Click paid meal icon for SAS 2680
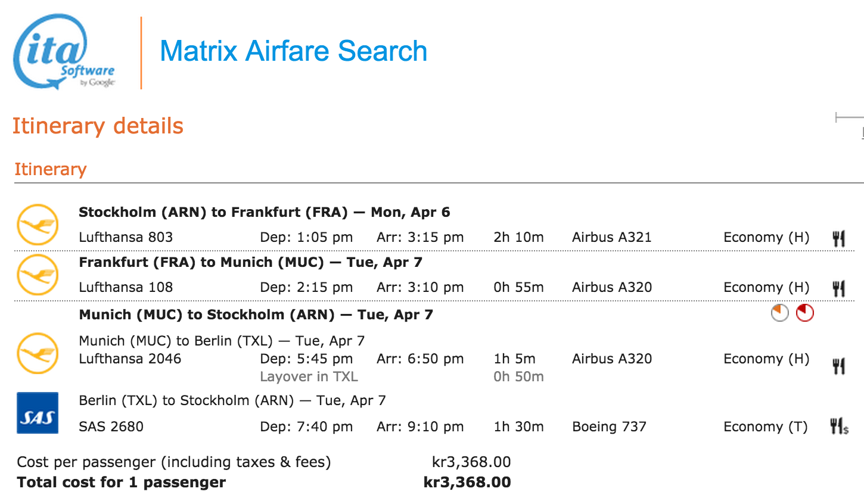The image size is (864, 504). [839, 427]
